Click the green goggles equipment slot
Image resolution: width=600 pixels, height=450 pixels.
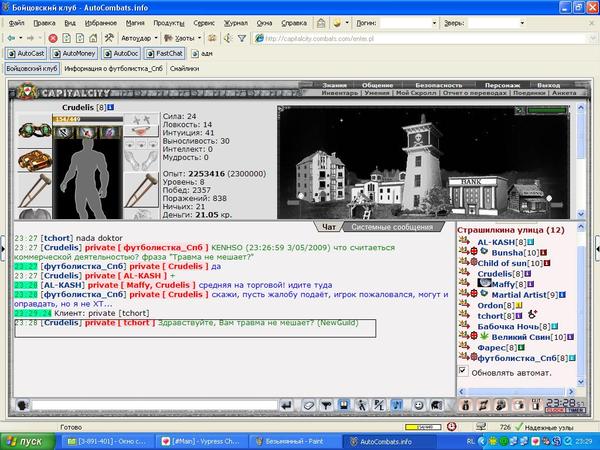click(34, 130)
